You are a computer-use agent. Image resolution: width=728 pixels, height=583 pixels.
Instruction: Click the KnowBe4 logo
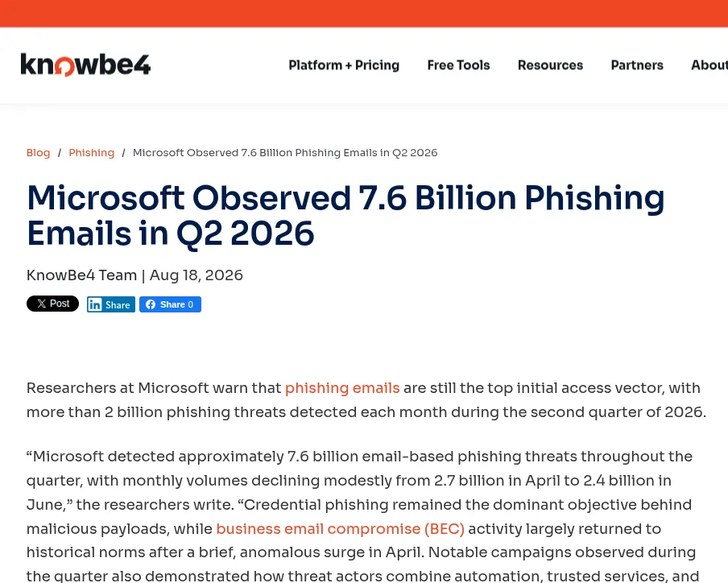(85, 64)
